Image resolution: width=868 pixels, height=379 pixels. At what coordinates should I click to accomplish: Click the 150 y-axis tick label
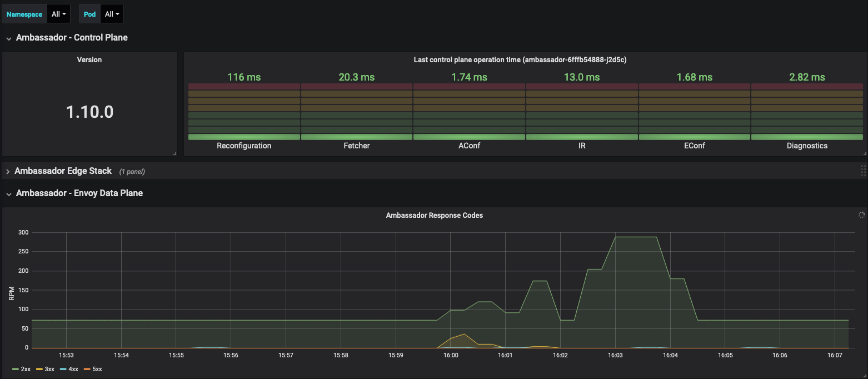tap(22, 290)
